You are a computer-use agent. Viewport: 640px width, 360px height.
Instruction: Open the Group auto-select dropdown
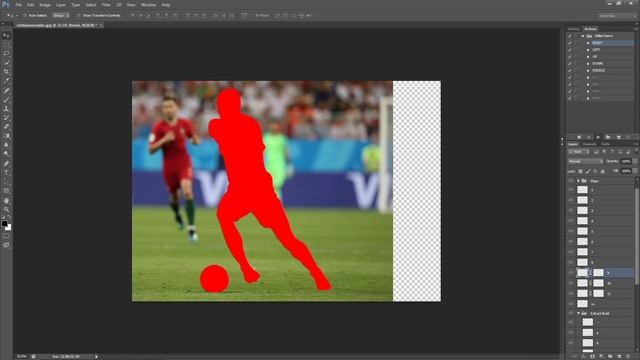point(61,16)
